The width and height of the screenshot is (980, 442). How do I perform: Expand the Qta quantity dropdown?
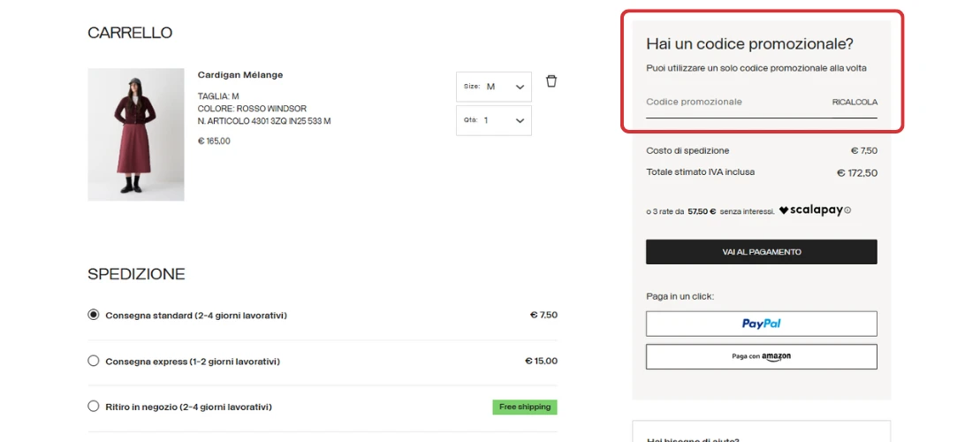point(494,120)
